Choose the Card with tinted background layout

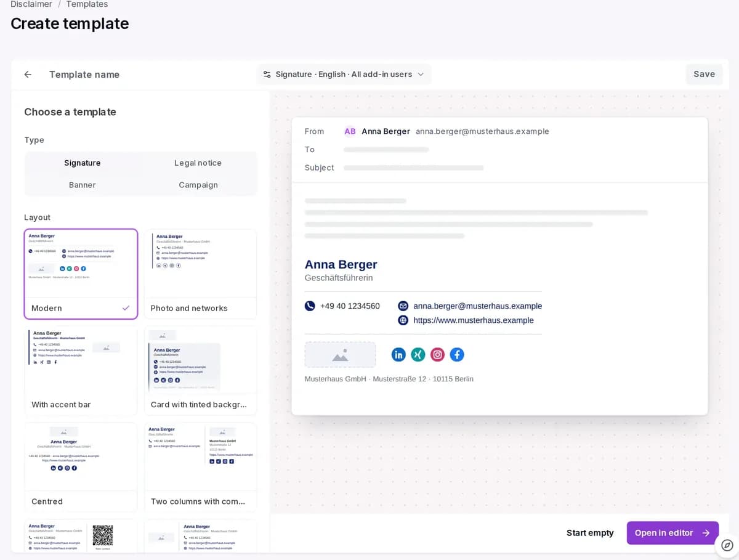[200, 371]
